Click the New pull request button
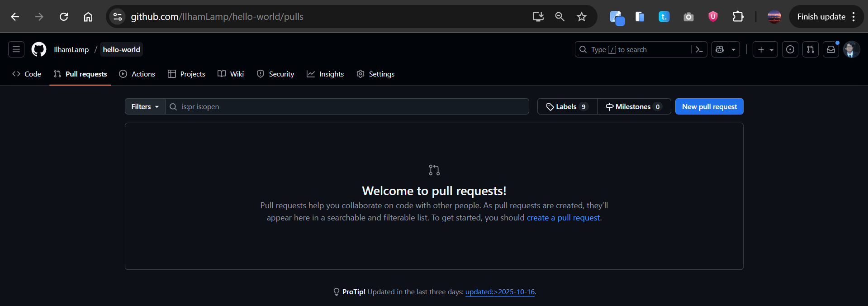The height and width of the screenshot is (306, 868). (709, 106)
